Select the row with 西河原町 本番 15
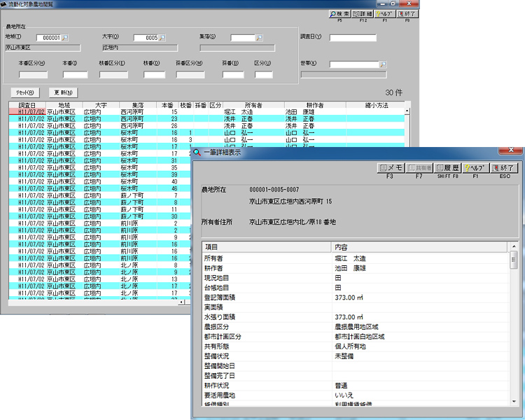525x420 pixels. (206, 112)
